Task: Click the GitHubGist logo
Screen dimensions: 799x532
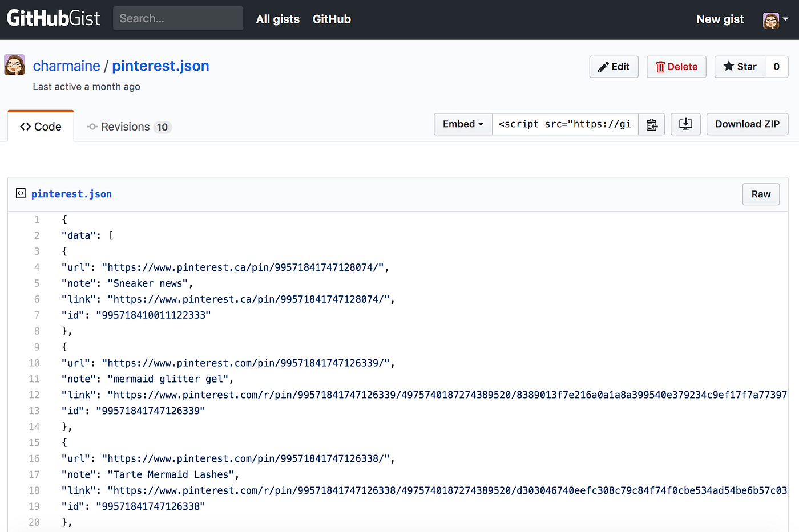Action: coord(53,18)
